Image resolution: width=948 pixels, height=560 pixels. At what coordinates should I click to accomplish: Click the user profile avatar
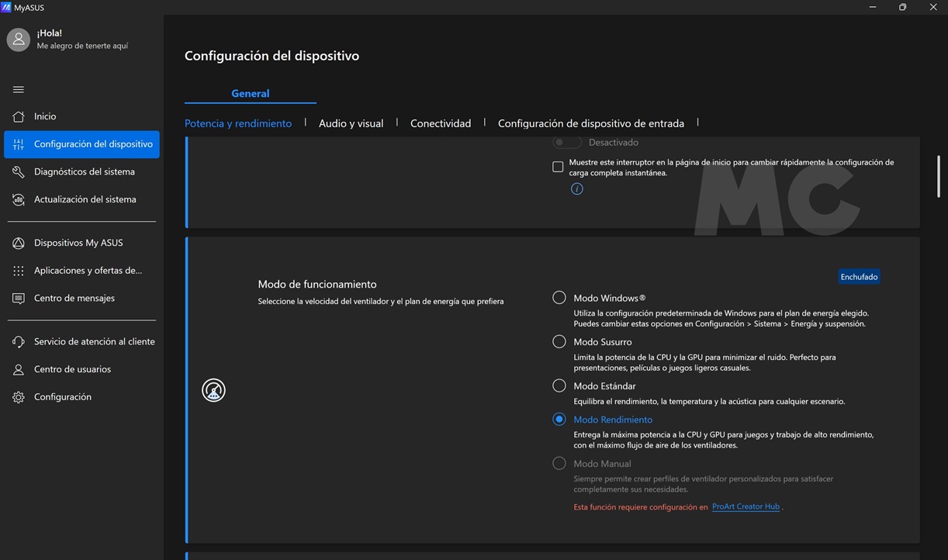coord(19,40)
